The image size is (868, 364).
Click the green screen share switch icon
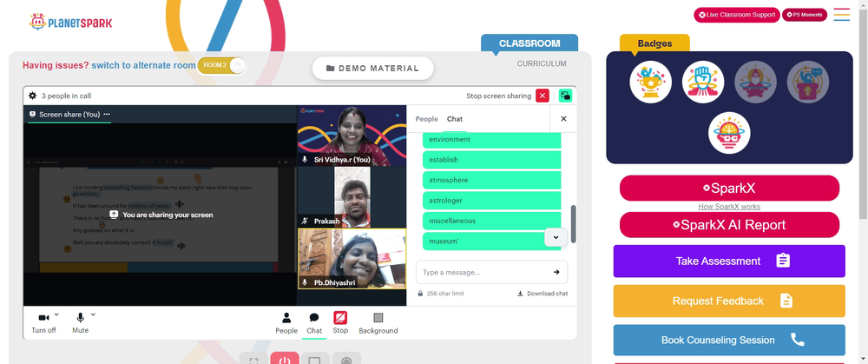tap(565, 96)
